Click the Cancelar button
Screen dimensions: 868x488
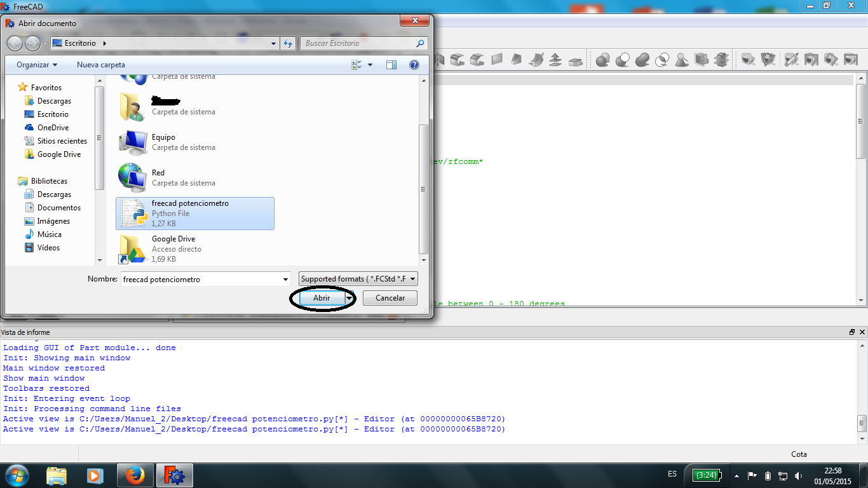point(390,298)
